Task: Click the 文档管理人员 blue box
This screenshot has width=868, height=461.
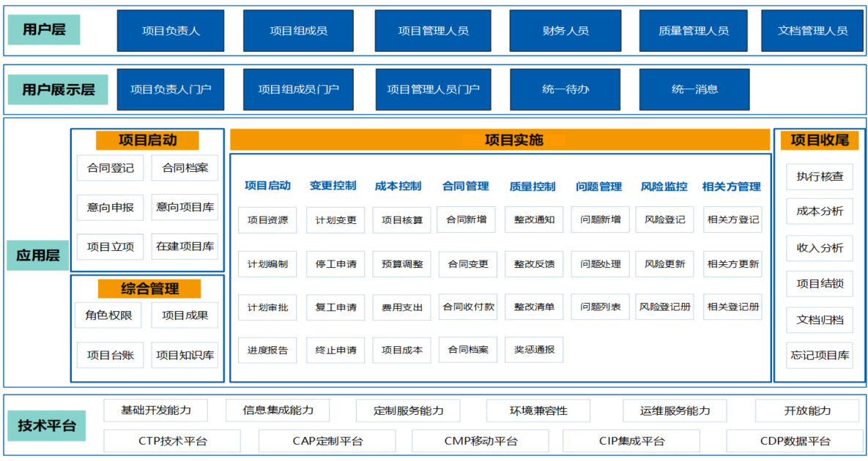Action: pos(812,31)
